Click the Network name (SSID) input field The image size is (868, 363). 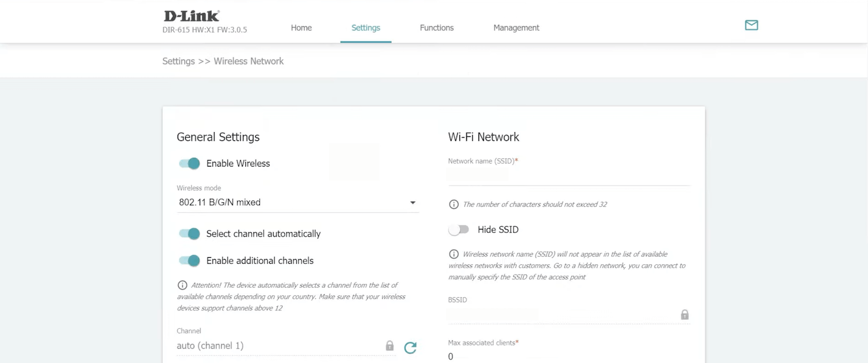(x=568, y=176)
